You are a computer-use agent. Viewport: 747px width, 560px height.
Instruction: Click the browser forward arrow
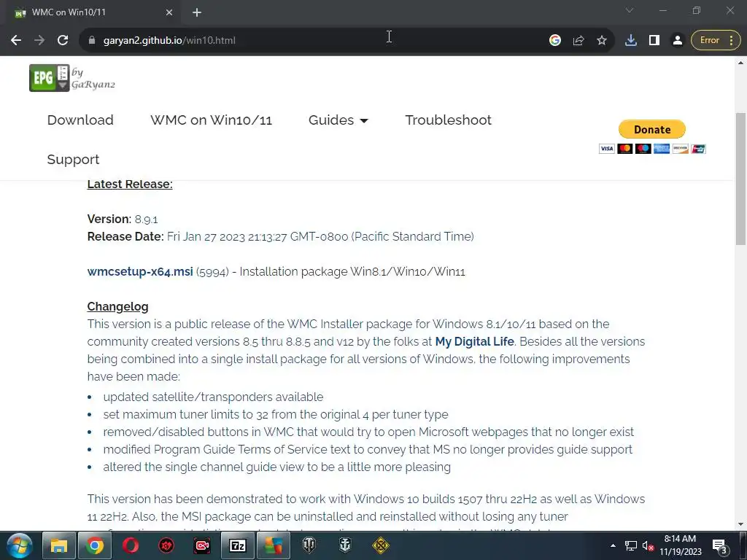tap(39, 41)
